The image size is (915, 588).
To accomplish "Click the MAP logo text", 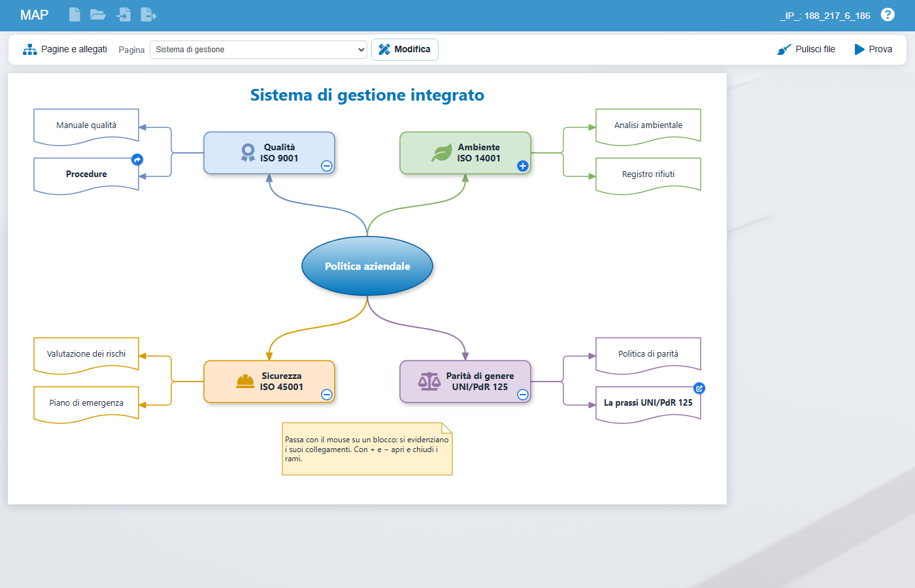I will 34,15.
